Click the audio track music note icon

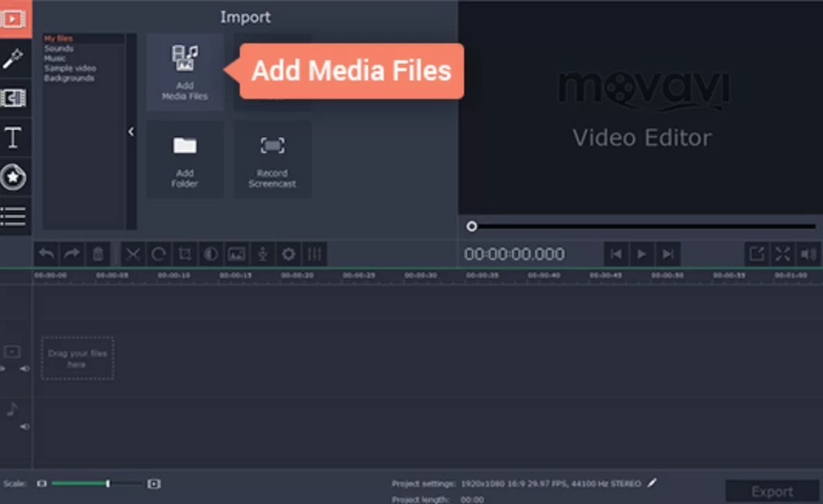[x=12, y=409]
